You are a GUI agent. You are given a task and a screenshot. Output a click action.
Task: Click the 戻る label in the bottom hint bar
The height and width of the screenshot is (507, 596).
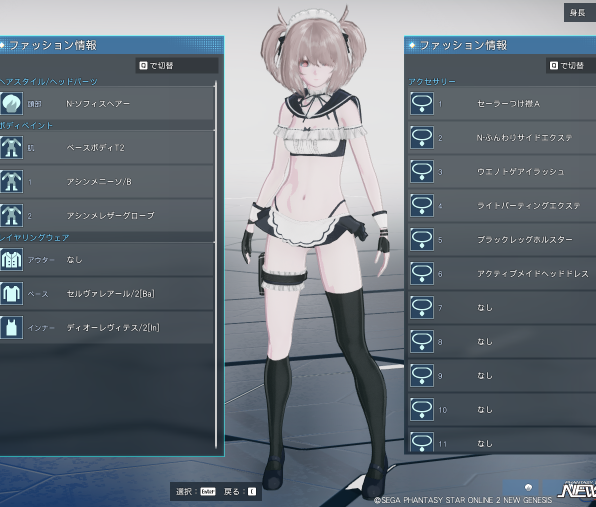point(231,491)
